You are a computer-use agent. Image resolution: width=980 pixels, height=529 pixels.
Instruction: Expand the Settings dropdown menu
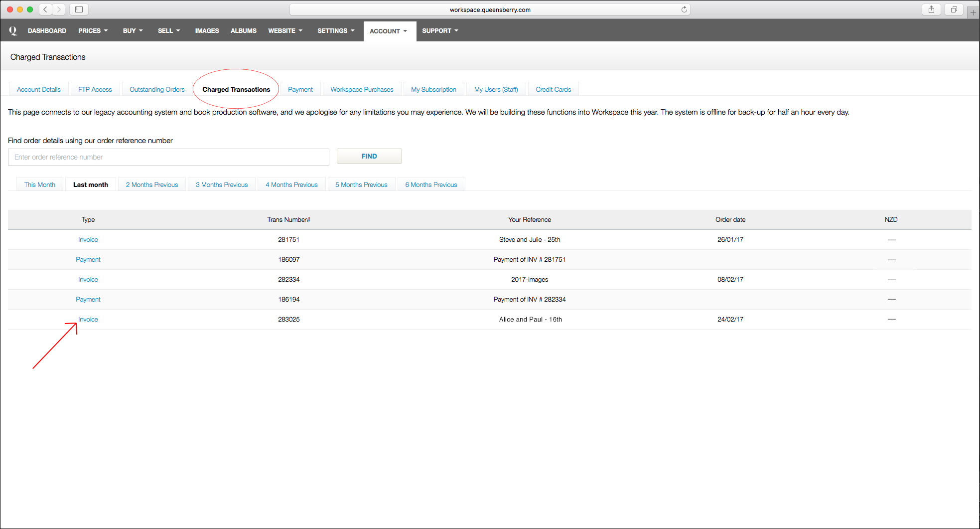[x=336, y=31]
